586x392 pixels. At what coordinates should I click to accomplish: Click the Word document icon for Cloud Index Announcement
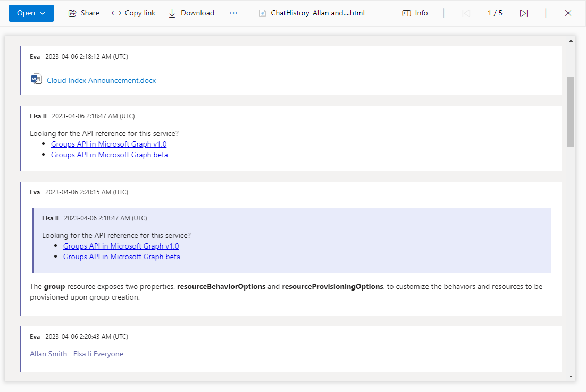[x=37, y=79]
